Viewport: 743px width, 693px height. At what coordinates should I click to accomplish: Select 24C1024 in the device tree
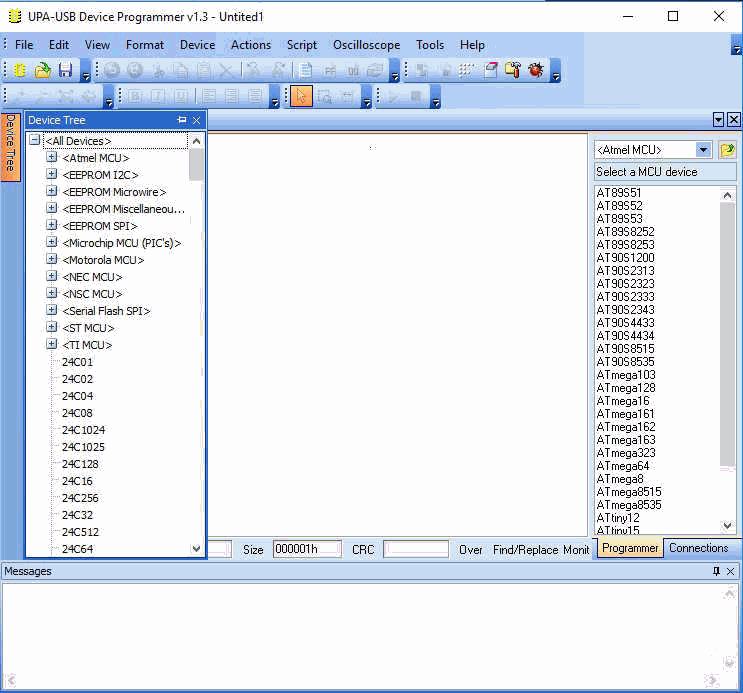click(x=83, y=430)
